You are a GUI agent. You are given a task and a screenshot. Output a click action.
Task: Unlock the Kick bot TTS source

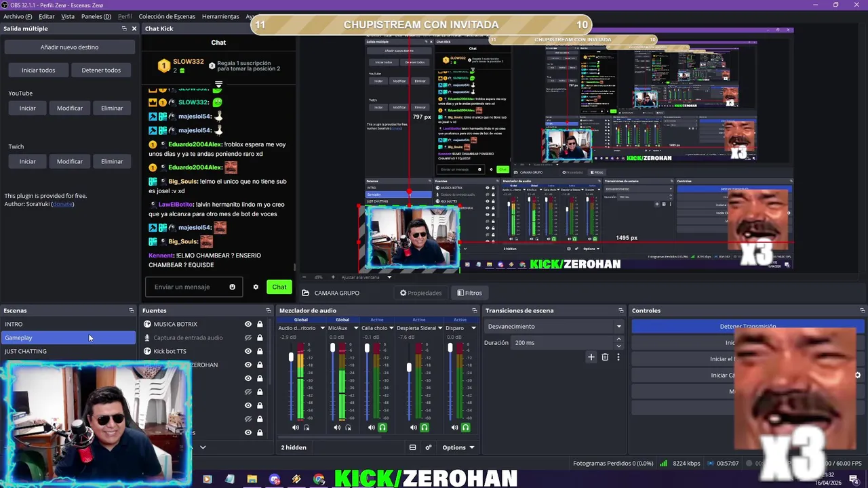pos(260,351)
